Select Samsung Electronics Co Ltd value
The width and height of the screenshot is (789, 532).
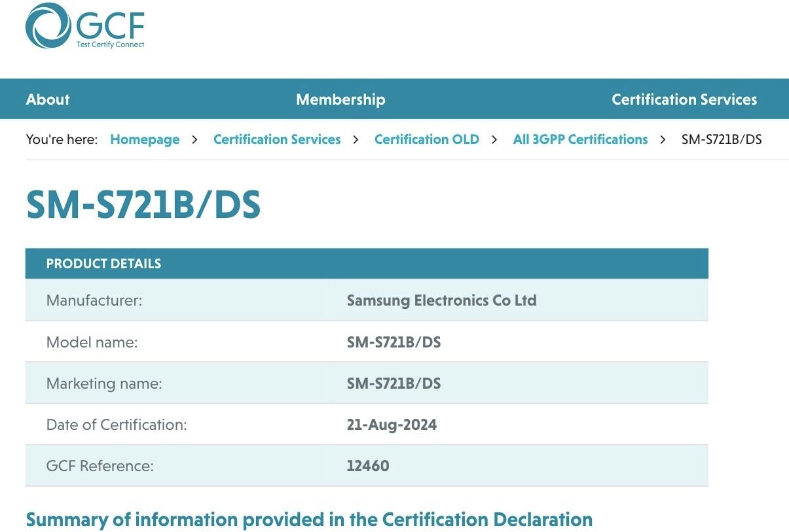tap(441, 301)
